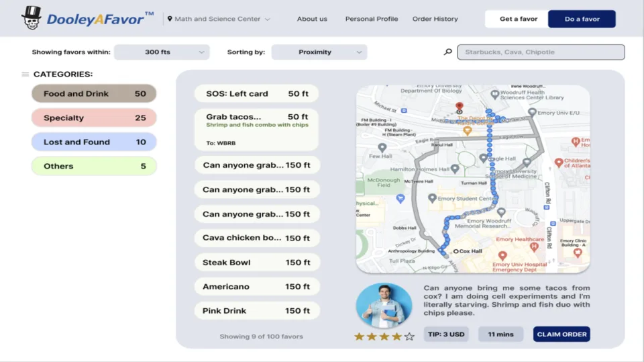Screen dimensions: 644x362
Task: Open Order History
Action: 435,19
